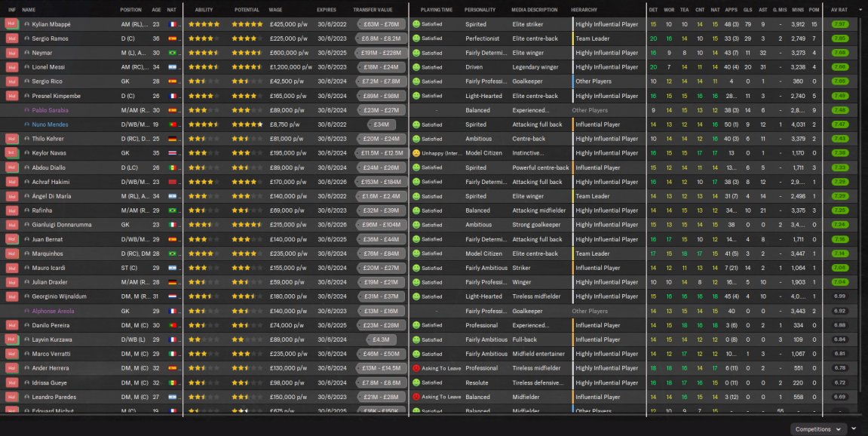
Task: Sort by the AV RAT column header
Action: [x=839, y=9]
